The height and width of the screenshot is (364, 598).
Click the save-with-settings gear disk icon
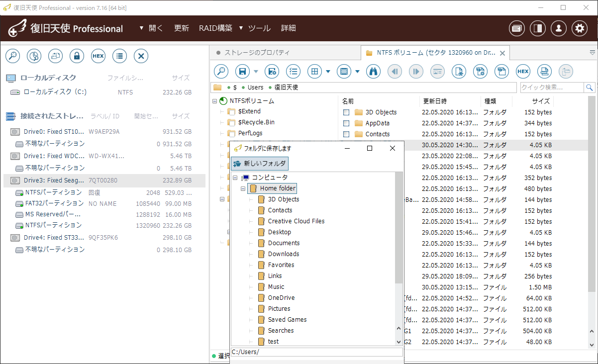coord(272,72)
